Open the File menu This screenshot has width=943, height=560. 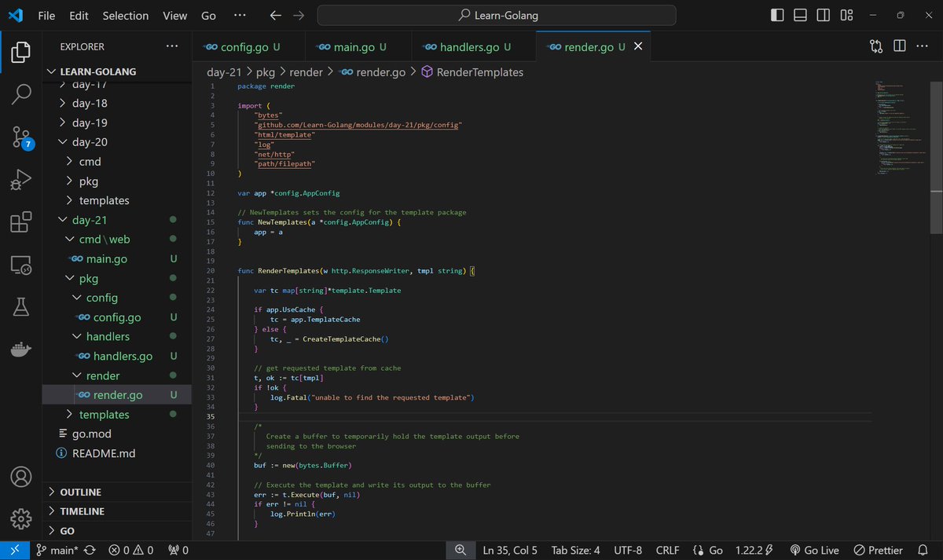point(46,15)
